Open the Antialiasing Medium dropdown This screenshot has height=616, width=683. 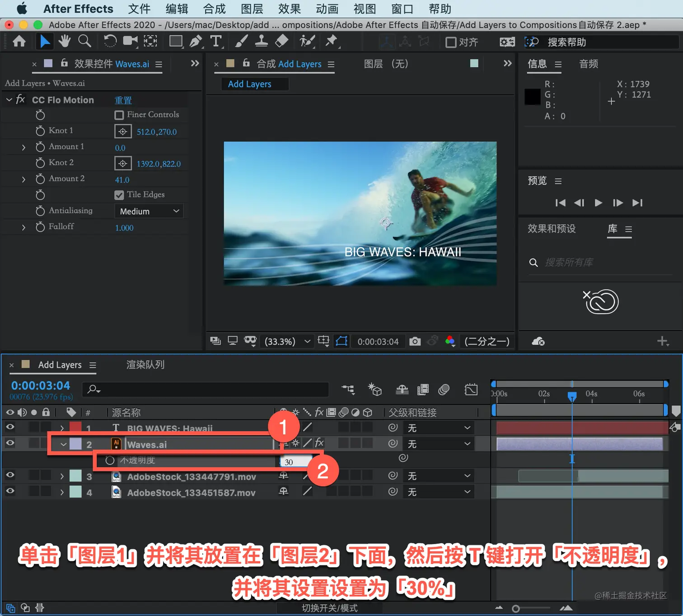click(149, 211)
